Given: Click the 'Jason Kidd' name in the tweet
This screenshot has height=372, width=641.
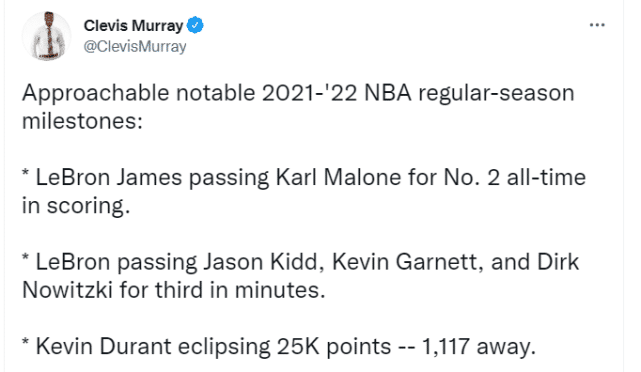Looking at the screenshot, I should [x=260, y=262].
